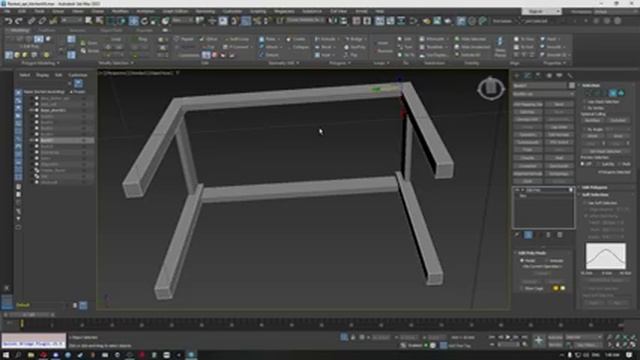
Task: Toggle the Percent Snap icon
Action: point(257,21)
